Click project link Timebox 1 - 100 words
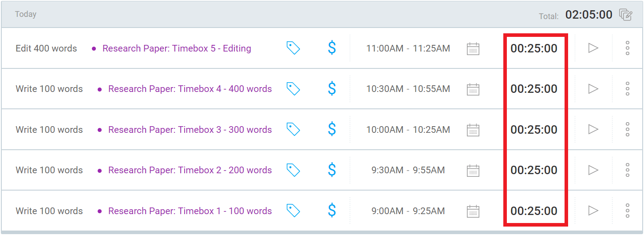The width and height of the screenshot is (644, 235). (190, 211)
